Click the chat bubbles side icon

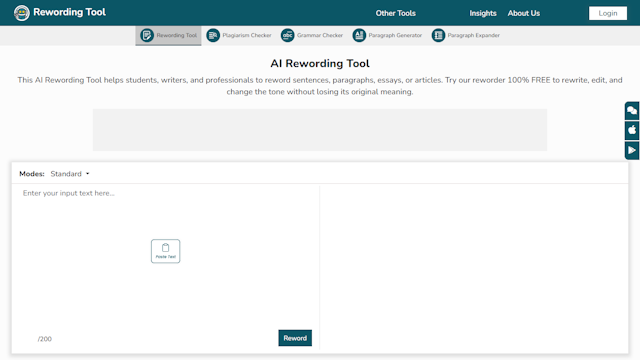click(x=632, y=111)
